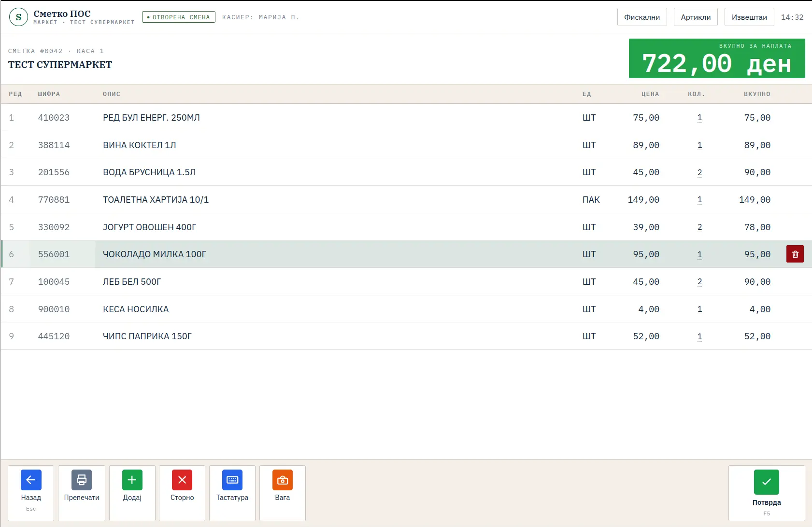
Task: Open the Артикли page
Action: 696,17
